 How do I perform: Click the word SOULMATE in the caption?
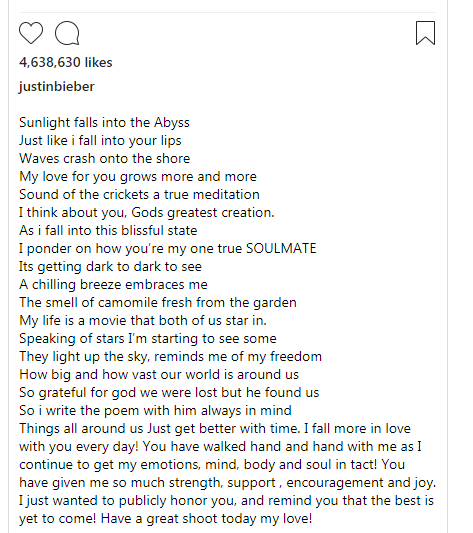tap(281, 248)
